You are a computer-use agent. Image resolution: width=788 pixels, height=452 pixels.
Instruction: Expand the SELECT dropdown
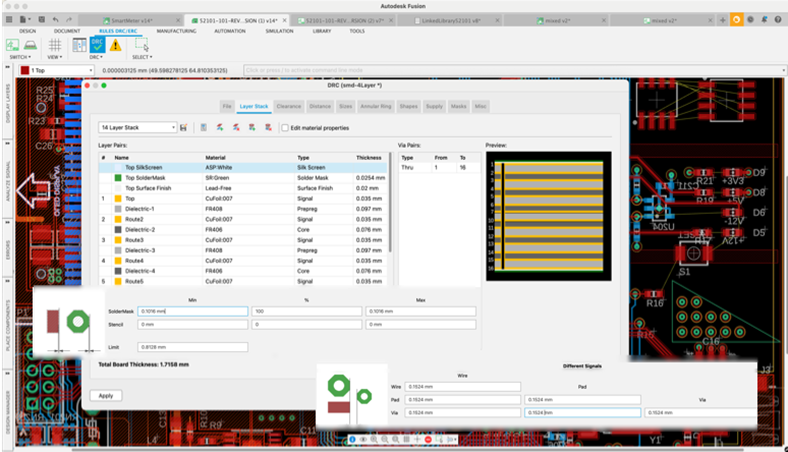point(142,57)
